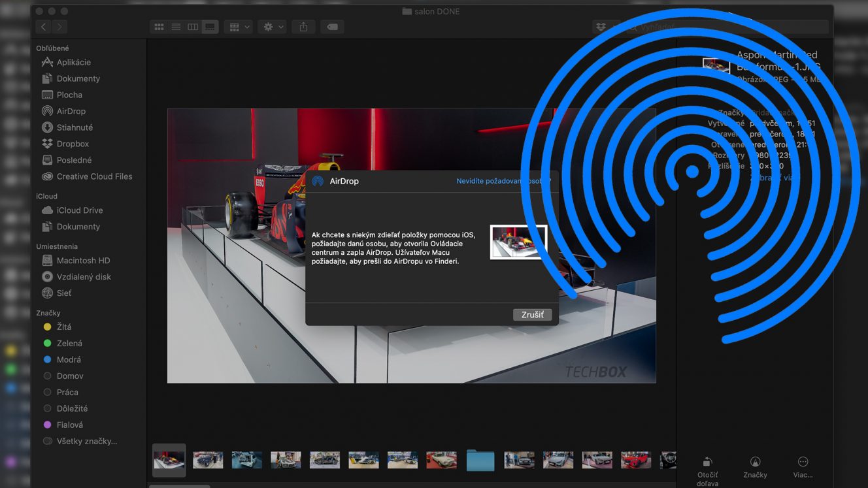This screenshot has width=868, height=488.
Task: Click the Viac… more actions button
Action: [803, 466]
